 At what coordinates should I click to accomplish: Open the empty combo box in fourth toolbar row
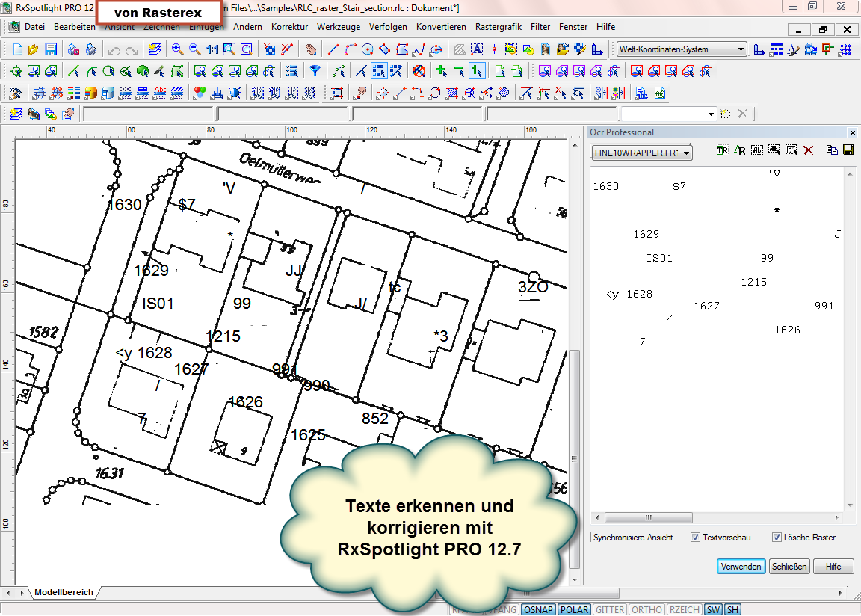[x=711, y=114]
